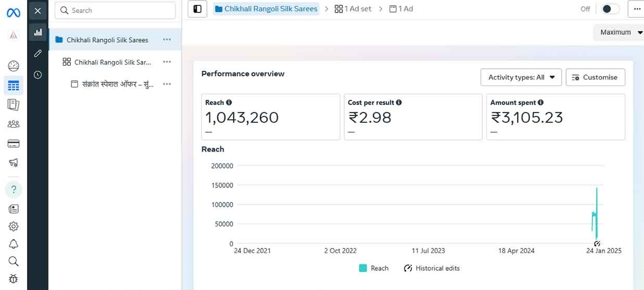Image resolution: width=644 pixels, height=290 pixels.
Task: Click the Reach color swatch in legend
Action: (x=363, y=268)
